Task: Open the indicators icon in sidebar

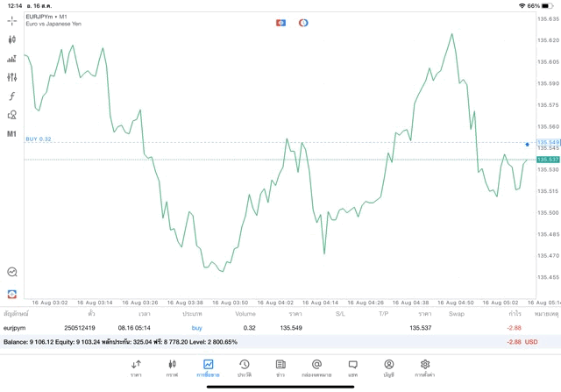Action: pos(11,59)
